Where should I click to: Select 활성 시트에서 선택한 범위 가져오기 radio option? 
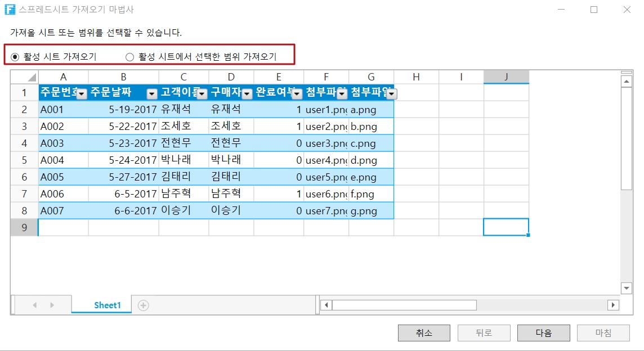(130, 56)
